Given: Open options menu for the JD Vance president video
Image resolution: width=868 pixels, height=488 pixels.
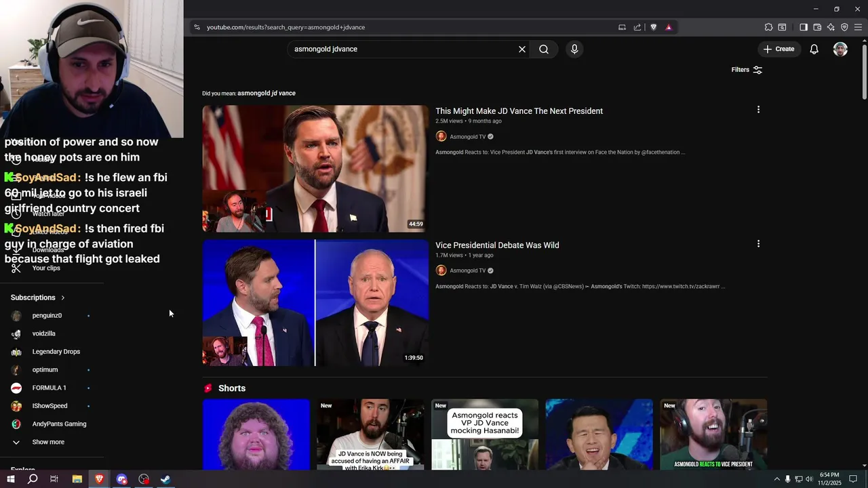Looking at the screenshot, I should click(x=758, y=110).
